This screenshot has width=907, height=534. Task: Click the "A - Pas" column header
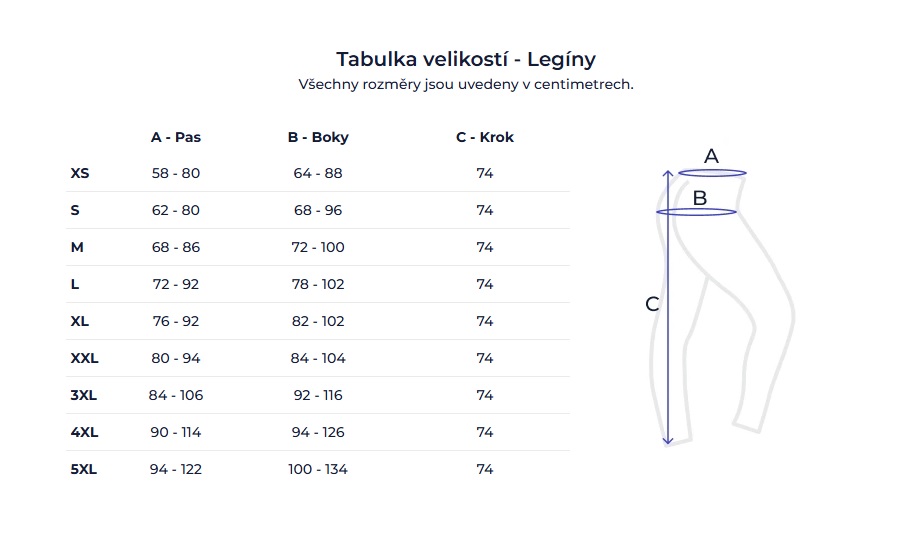point(176,137)
